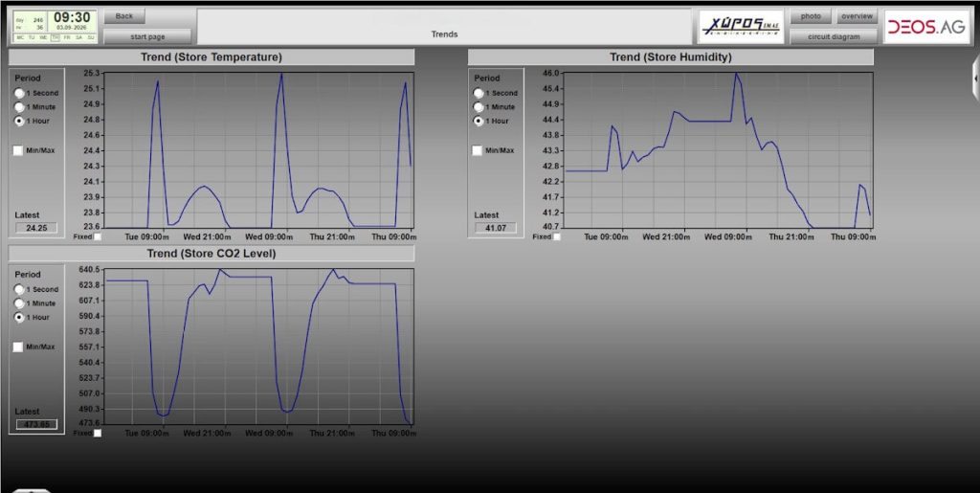Click the Store CO2 Level trend chart
Screen dimensions: 980x493
click(x=257, y=347)
